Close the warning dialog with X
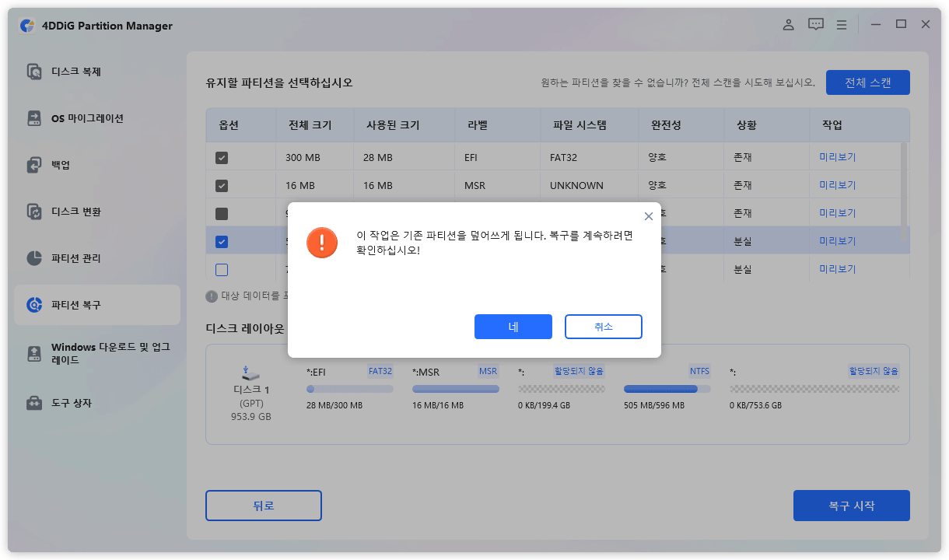The width and height of the screenshot is (949, 560). (649, 216)
